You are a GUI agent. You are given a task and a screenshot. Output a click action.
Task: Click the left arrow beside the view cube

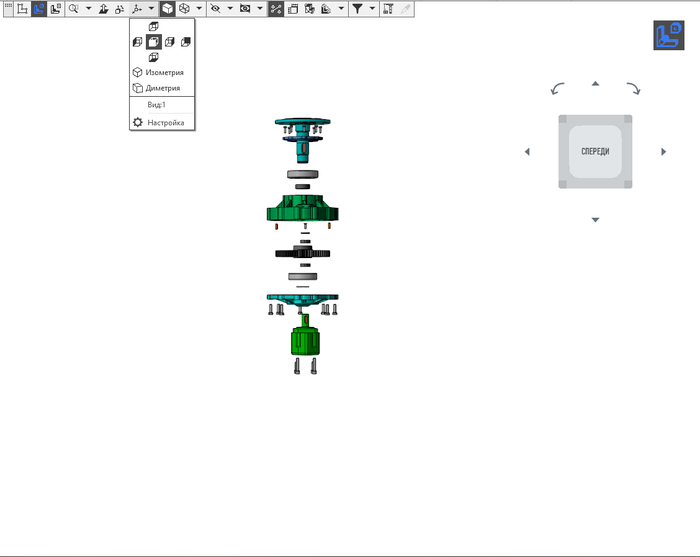[527, 152]
